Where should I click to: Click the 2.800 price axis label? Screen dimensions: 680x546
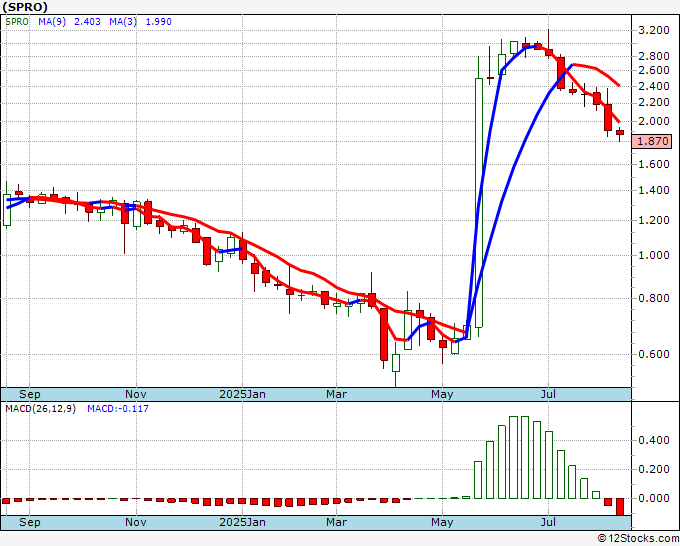(654, 56)
